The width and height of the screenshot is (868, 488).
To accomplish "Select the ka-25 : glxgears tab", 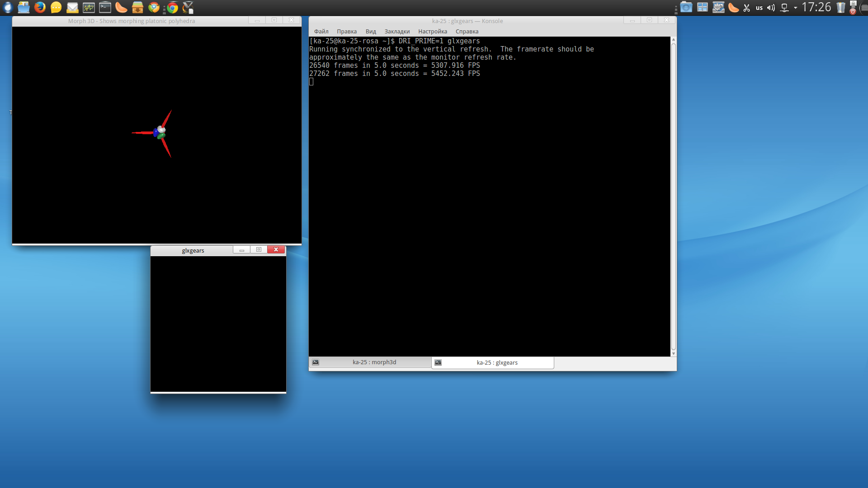I will pos(496,362).
